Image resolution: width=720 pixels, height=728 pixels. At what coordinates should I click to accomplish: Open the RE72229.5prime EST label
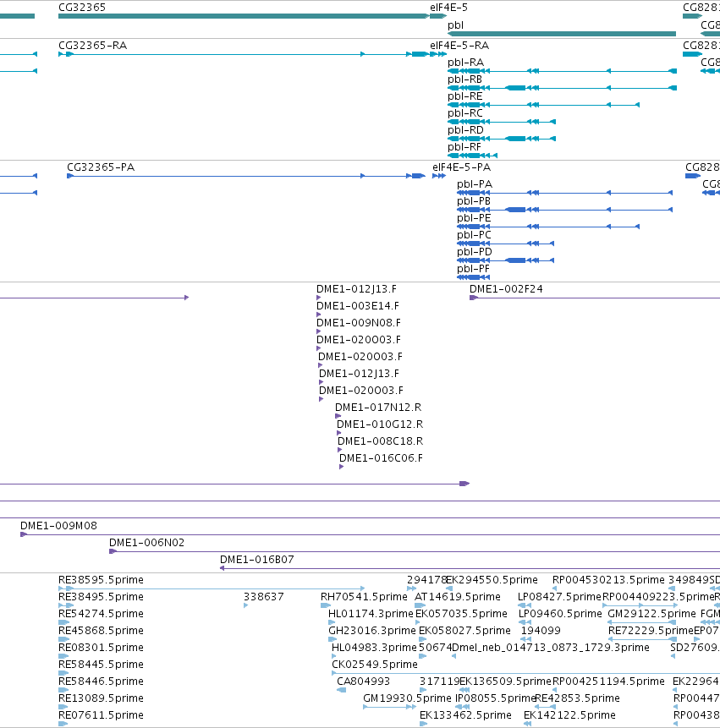tap(651, 631)
